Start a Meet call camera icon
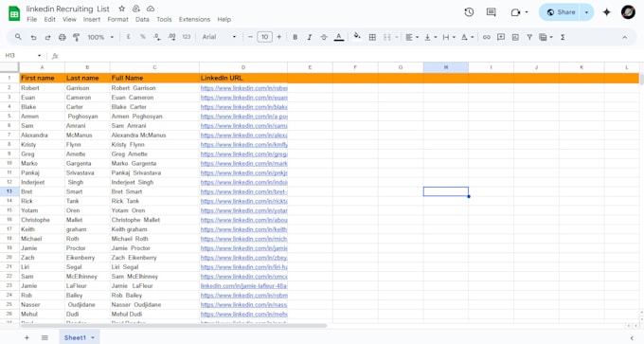644x344 pixels. pyautogui.click(x=515, y=12)
